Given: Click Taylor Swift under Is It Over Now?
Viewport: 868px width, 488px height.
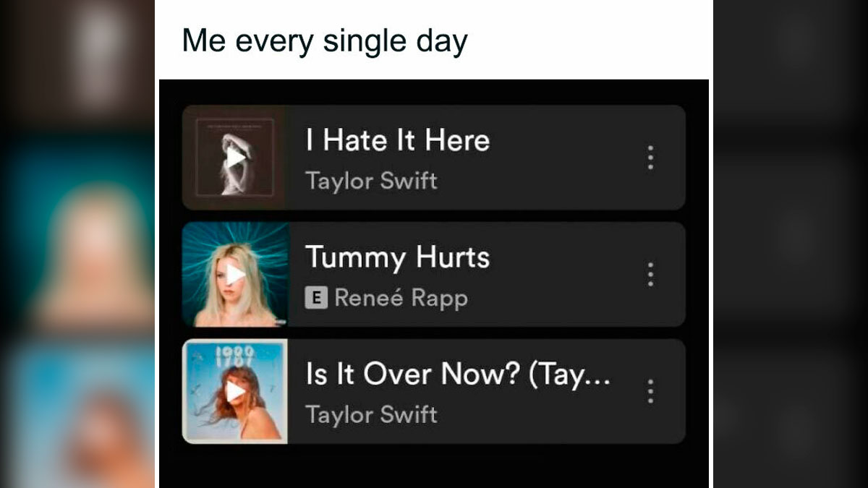Looking at the screenshot, I should click(371, 415).
